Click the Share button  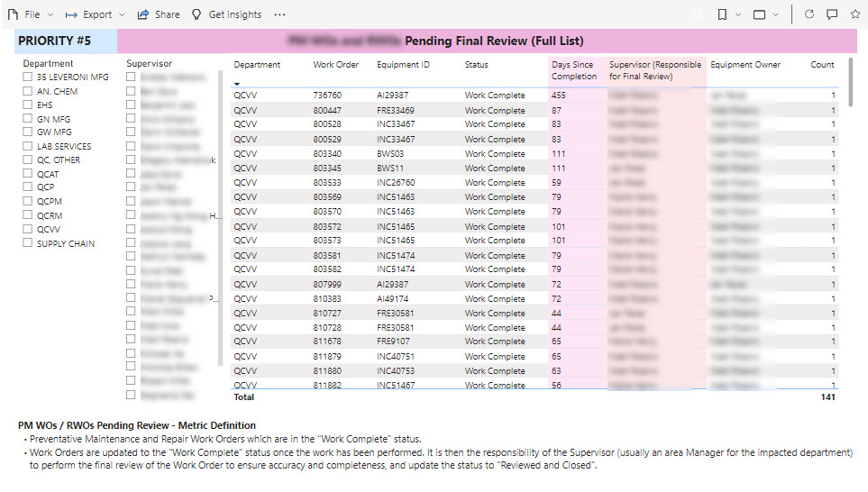coord(159,14)
